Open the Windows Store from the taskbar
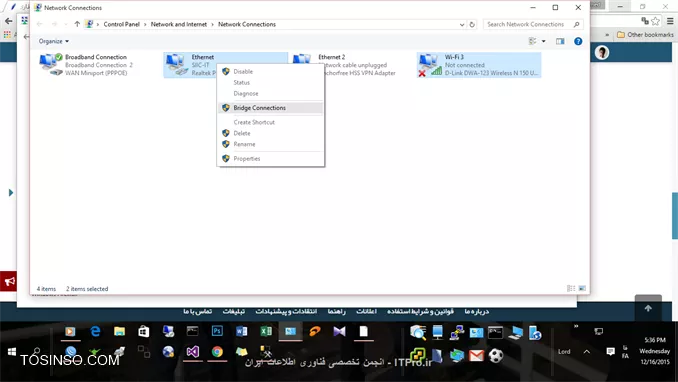The width and height of the screenshot is (678, 382). pyautogui.click(x=144, y=331)
